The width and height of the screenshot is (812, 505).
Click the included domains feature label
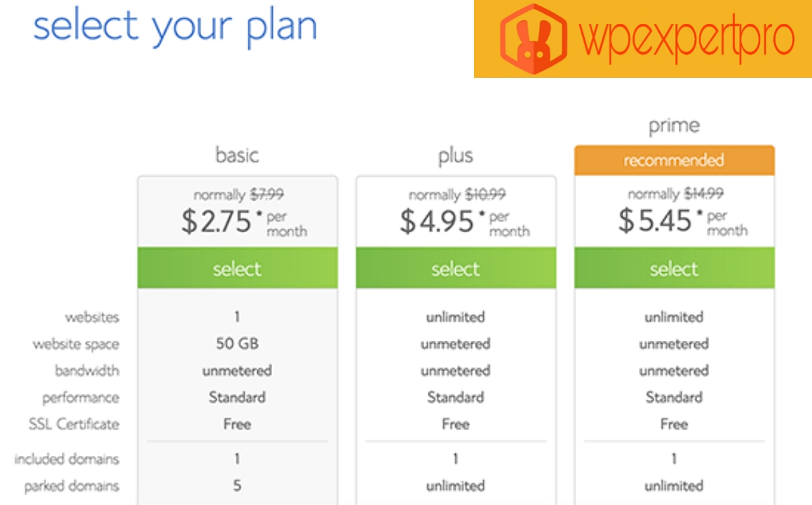pyautogui.click(x=67, y=459)
